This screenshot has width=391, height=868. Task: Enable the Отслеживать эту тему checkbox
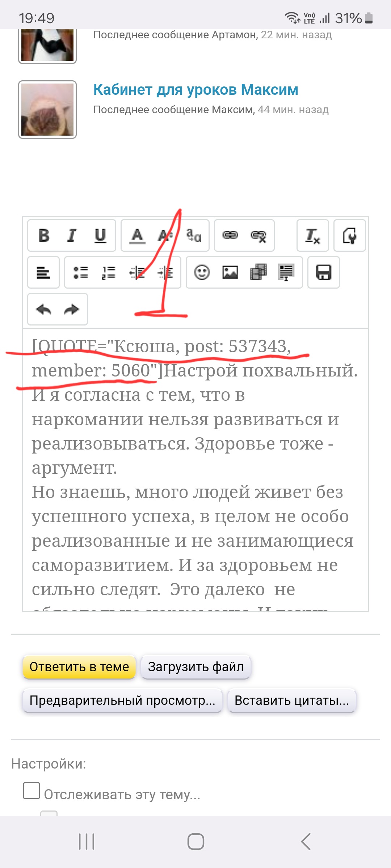[x=31, y=790]
